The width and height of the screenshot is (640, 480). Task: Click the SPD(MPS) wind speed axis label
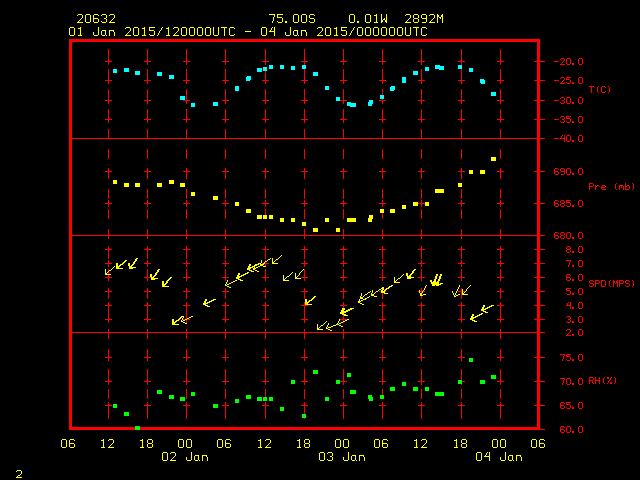click(611, 283)
